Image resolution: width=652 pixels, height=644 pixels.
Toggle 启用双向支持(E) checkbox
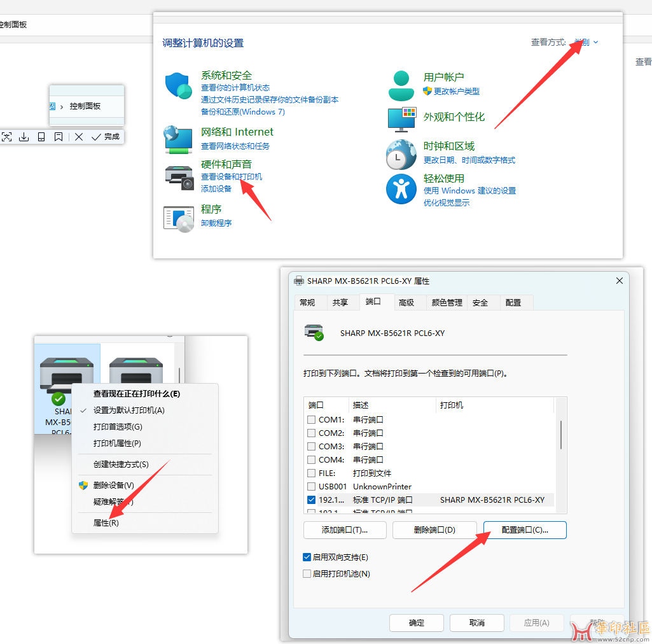click(x=307, y=557)
